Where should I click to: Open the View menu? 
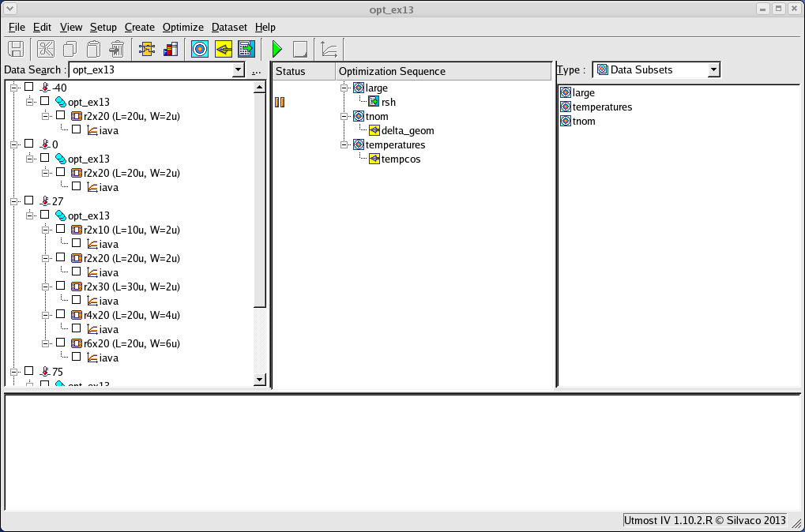coord(71,27)
